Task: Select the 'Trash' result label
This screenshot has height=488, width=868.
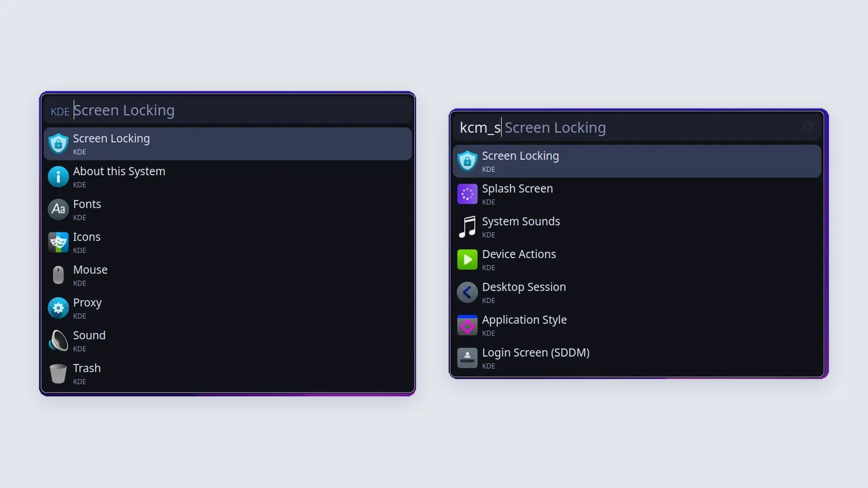Action: [87, 368]
